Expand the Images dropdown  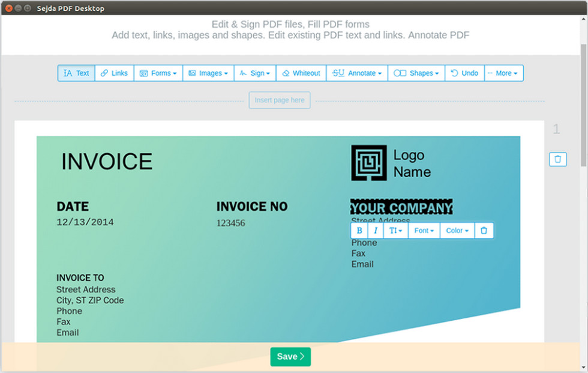point(209,73)
